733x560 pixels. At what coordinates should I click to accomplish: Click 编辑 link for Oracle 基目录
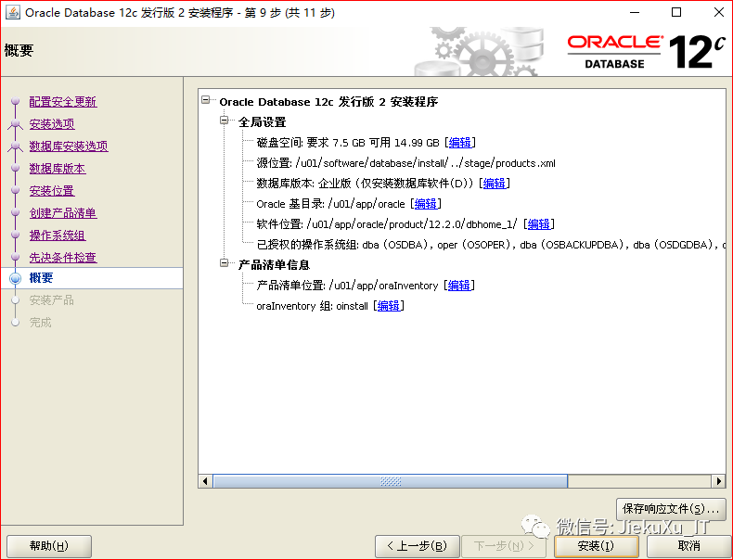tap(426, 204)
